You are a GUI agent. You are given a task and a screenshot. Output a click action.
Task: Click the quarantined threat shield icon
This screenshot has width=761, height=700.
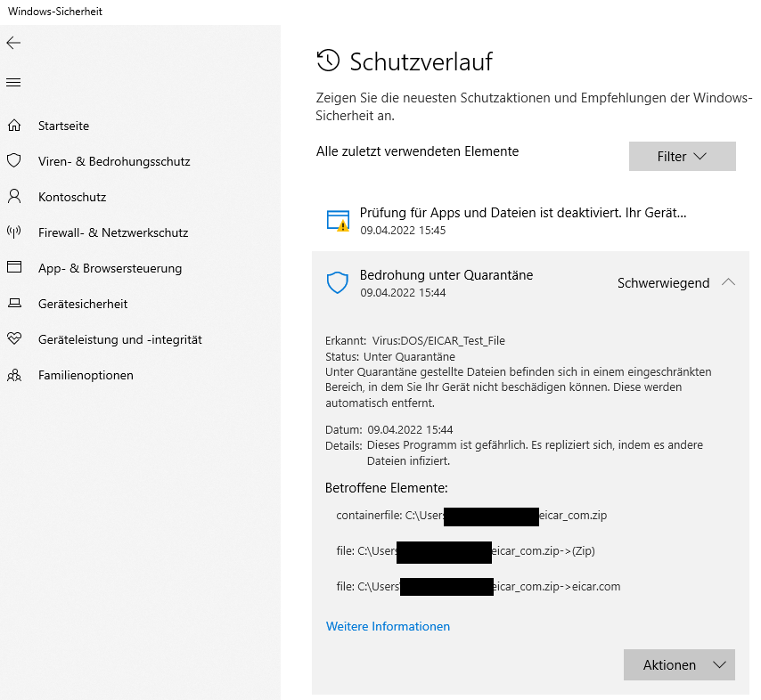[x=337, y=283]
